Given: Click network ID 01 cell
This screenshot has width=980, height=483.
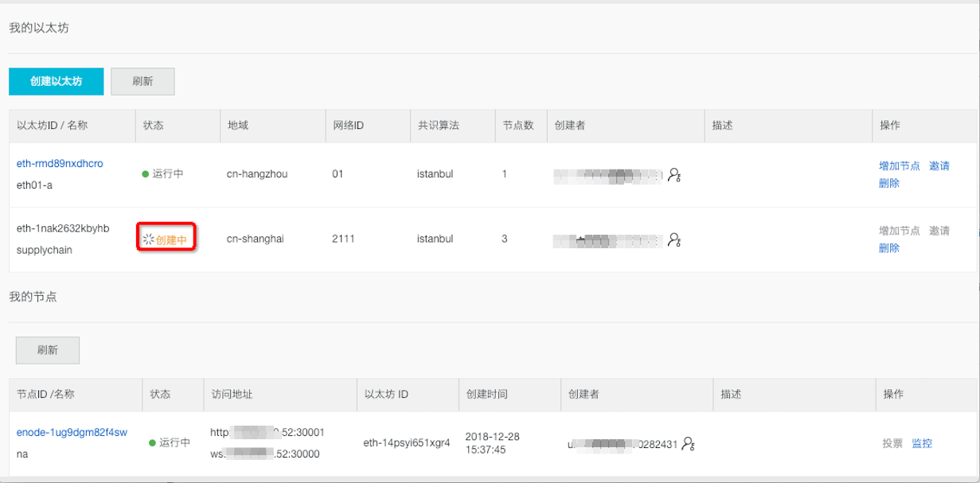Looking at the screenshot, I should [x=338, y=173].
